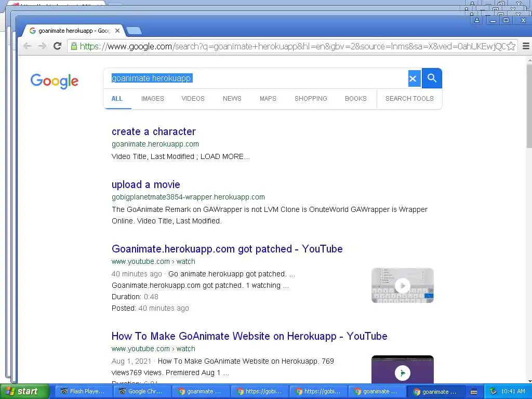Click the user profile icon in title bar

pyautogui.click(x=477, y=20)
